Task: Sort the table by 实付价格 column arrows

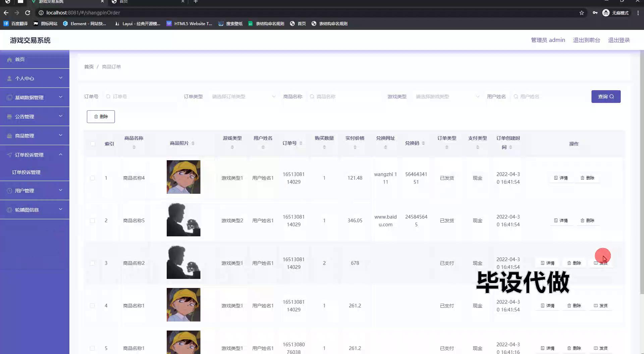Action: 355,147
